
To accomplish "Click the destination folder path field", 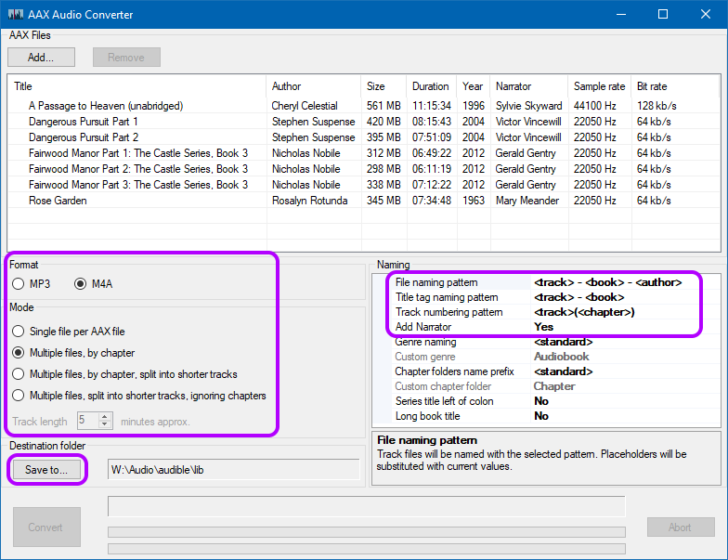I will (x=232, y=470).
